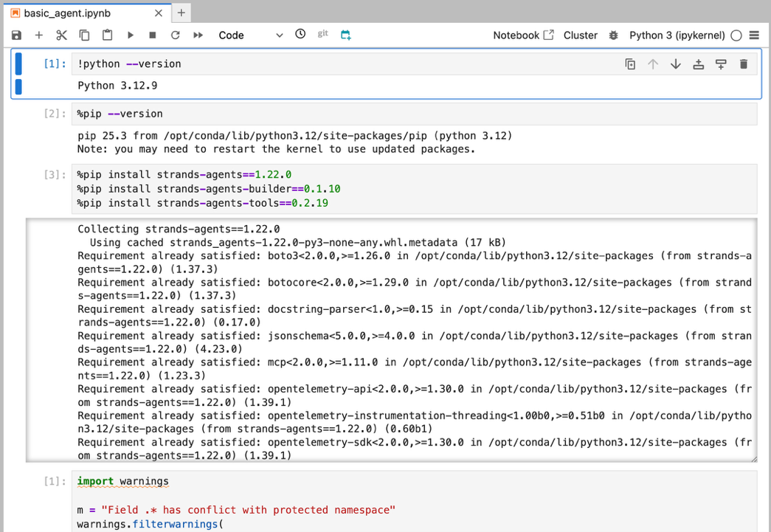
Task: Move the active cell down arrow
Action: [676, 64]
